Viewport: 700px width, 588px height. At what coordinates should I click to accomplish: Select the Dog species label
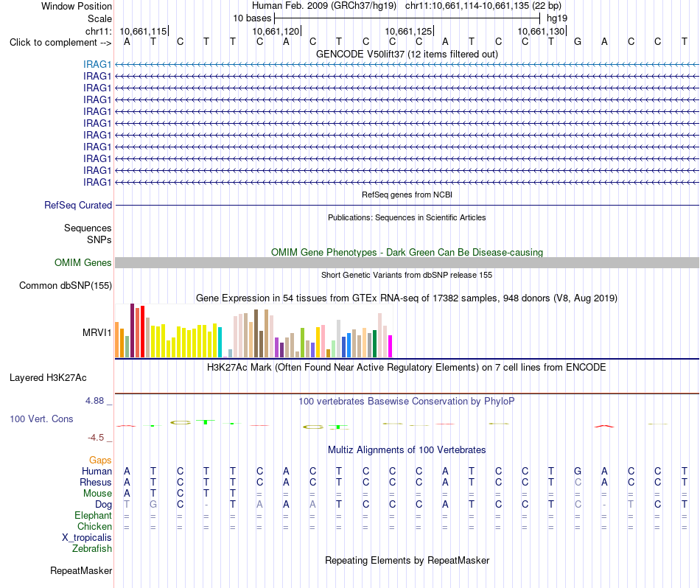coord(103,505)
